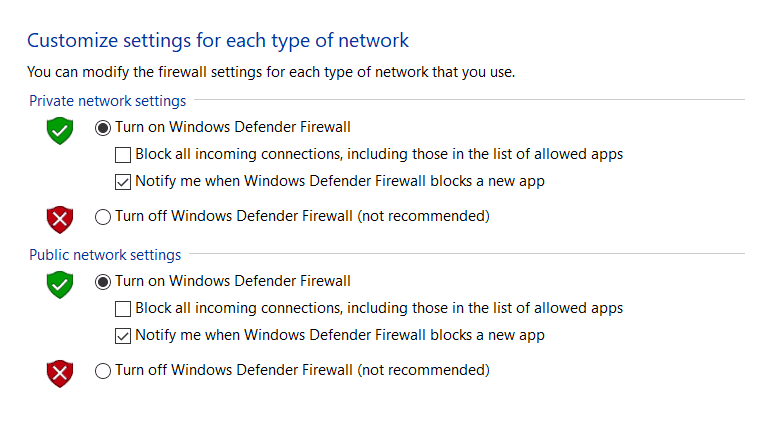Enable Block all incoming connections checkbox for private network
This screenshot has width=777, height=423.
(123, 155)
